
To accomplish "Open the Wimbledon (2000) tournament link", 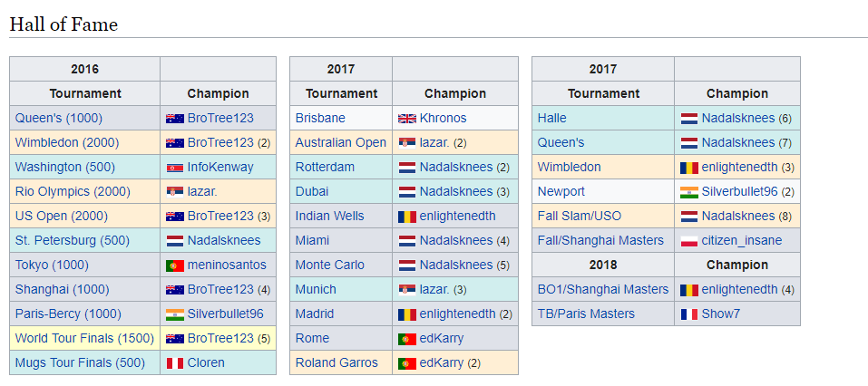I will point(67,142).
